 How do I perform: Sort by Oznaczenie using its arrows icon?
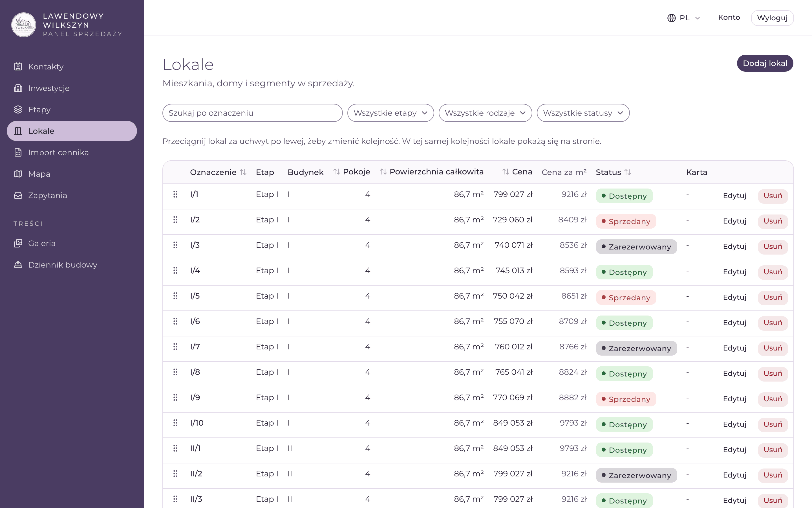(x=243, y=172)
